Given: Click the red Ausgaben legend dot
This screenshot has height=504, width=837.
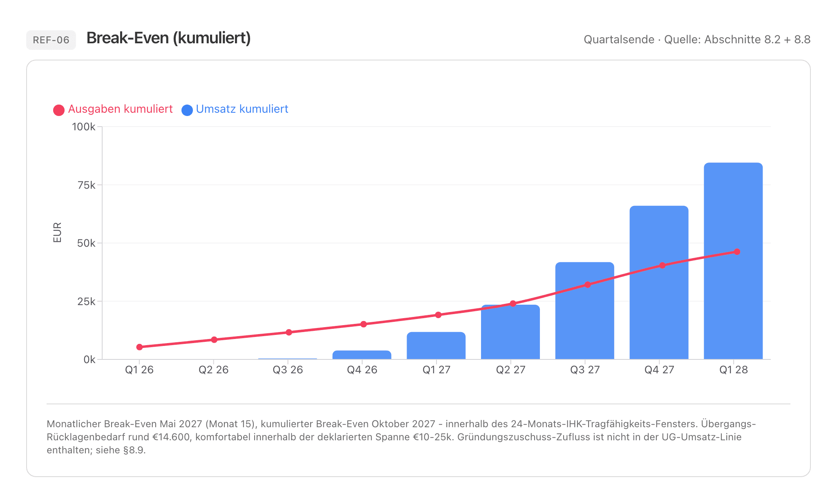Looking at the screenshot, I should [59, 110].
